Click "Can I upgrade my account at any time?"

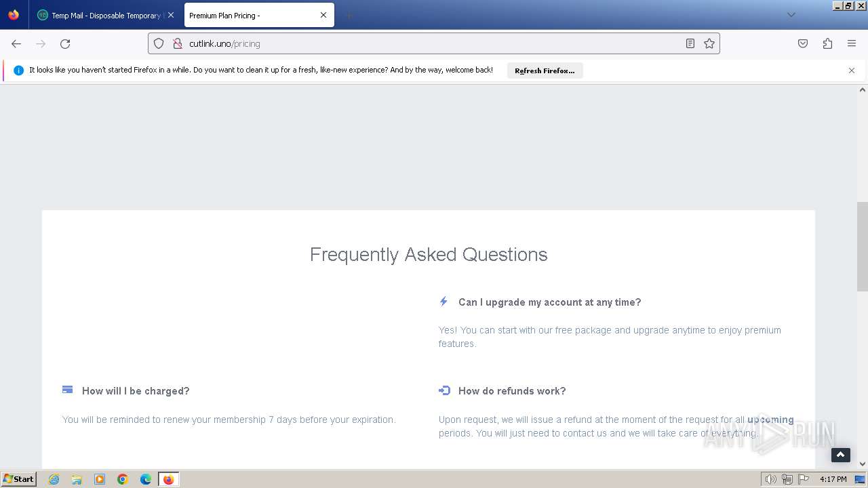pos(549,302)
